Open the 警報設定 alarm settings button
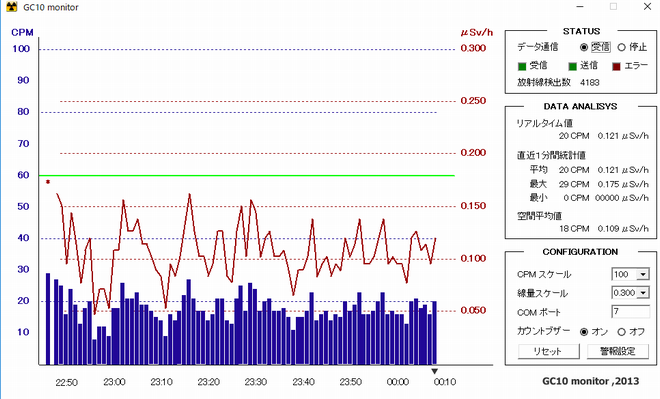 617,351
